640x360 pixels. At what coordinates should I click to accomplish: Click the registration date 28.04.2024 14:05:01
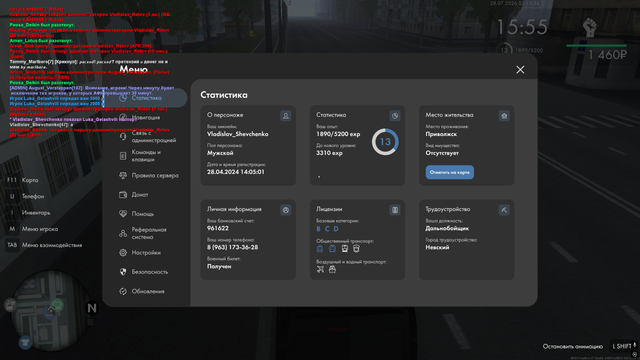point(236,172)
